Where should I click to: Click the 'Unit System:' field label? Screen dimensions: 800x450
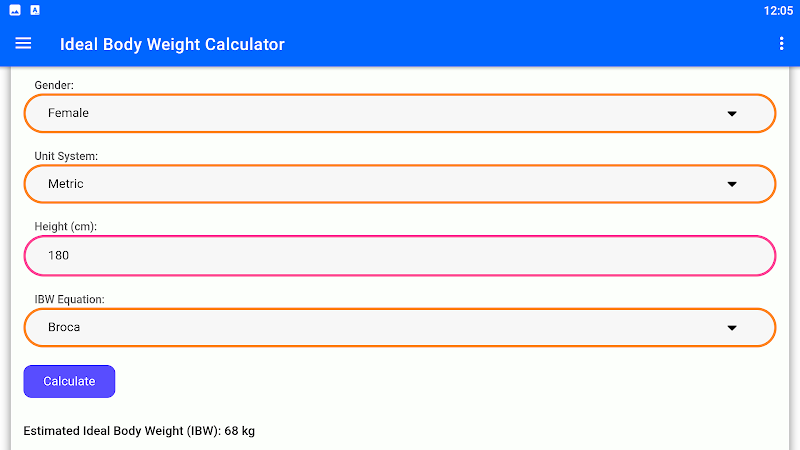[x=66, y=157]
